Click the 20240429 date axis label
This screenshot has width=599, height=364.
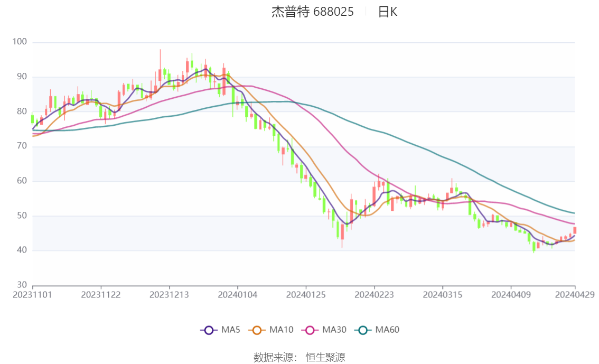tap(575, 295)
